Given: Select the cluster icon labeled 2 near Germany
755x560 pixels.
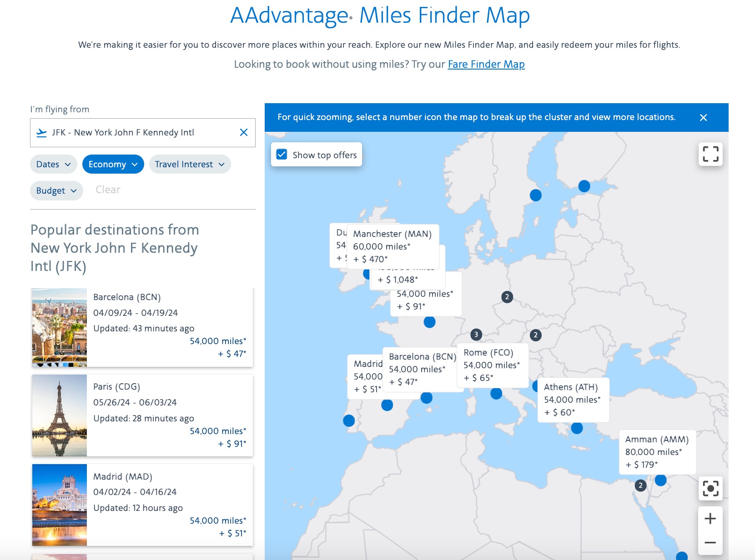Looking at the screenshot, I should tap(506, 297).
